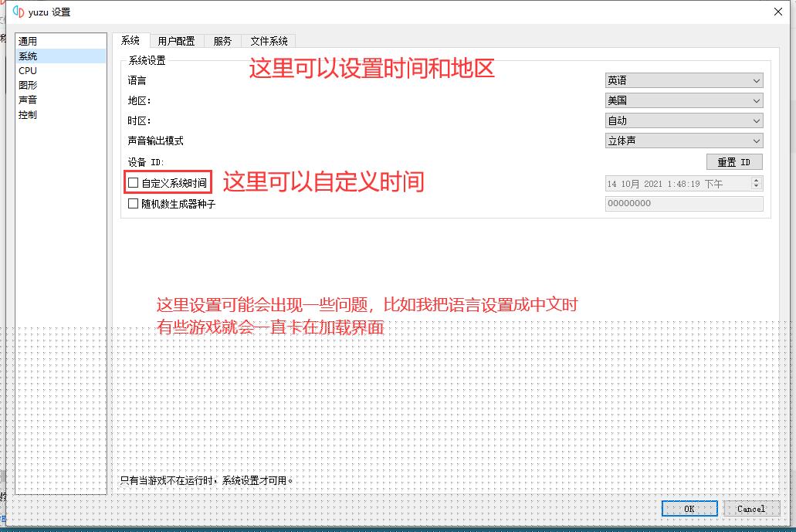Confirm settings with the OK button

pyautogui.click(x=689, y=509)
